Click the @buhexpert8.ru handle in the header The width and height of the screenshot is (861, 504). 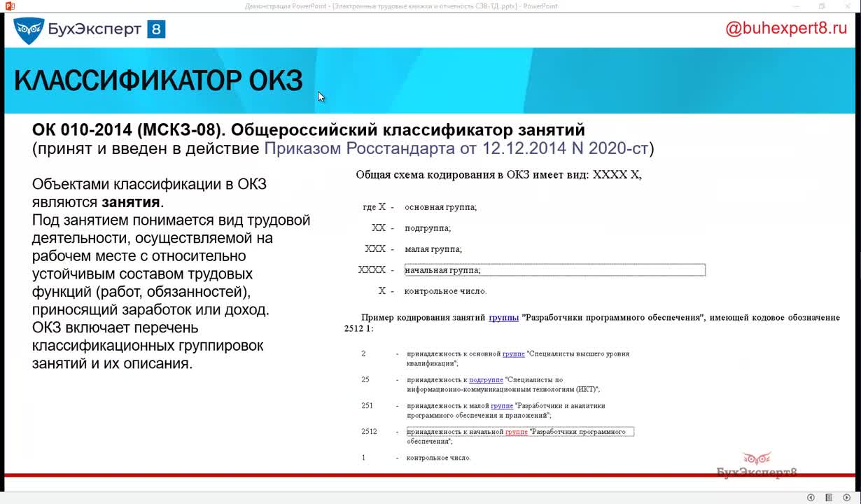pos(785,29)
